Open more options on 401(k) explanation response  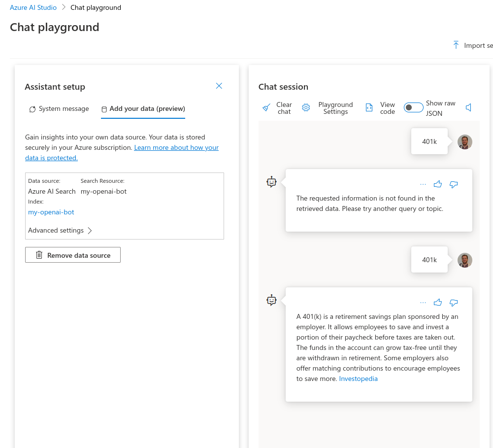423,303
